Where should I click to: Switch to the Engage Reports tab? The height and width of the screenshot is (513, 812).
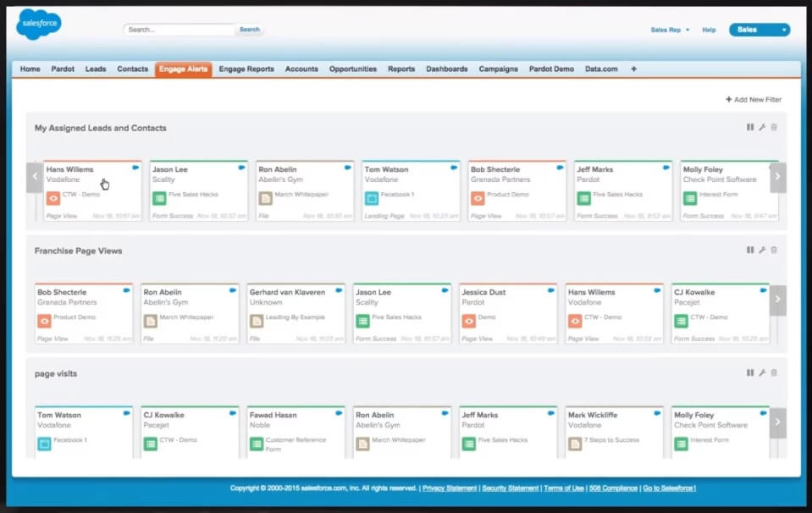246,69
